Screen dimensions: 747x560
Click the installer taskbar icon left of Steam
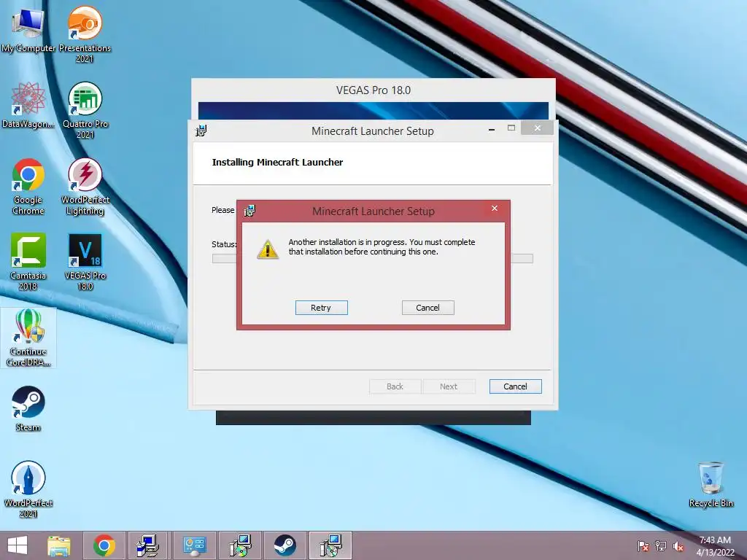tap(239, 545)
